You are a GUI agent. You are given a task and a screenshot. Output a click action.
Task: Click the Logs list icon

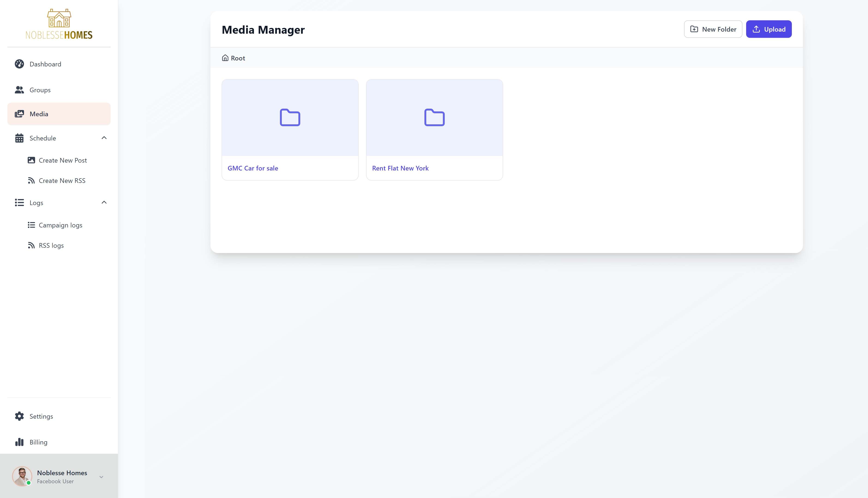pos(20,203)
